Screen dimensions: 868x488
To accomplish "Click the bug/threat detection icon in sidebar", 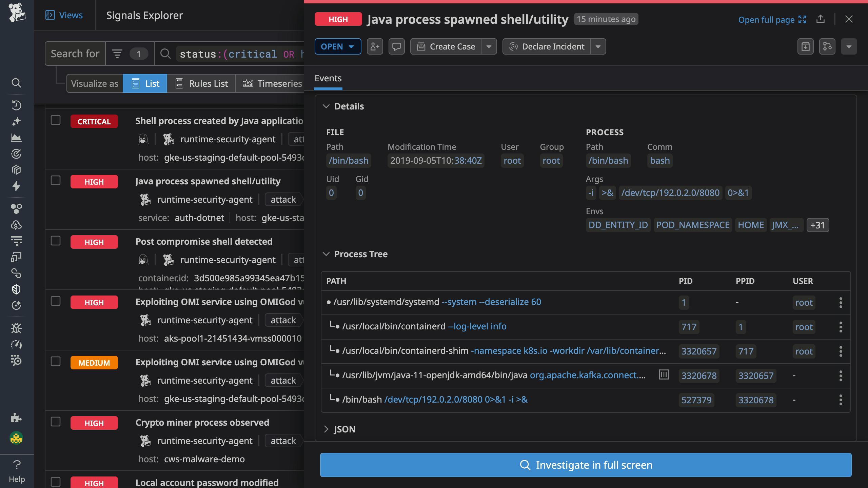I will point(16,328).
